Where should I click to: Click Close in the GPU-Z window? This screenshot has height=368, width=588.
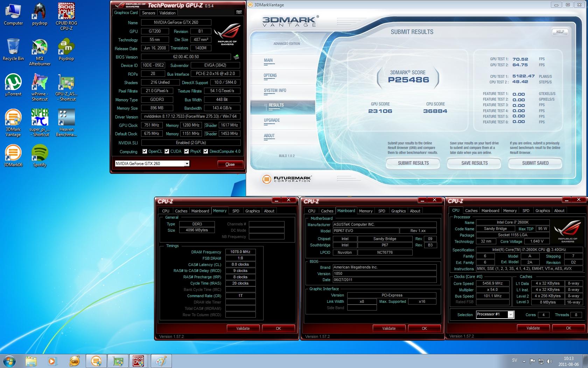click(230, 164)
